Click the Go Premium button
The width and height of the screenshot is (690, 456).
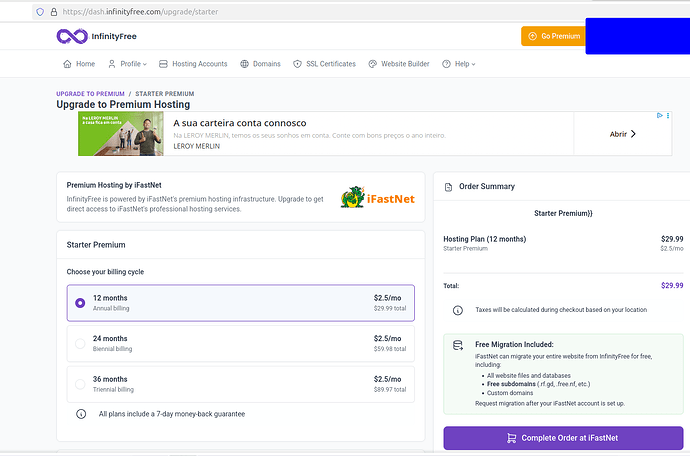coord(554,36)
